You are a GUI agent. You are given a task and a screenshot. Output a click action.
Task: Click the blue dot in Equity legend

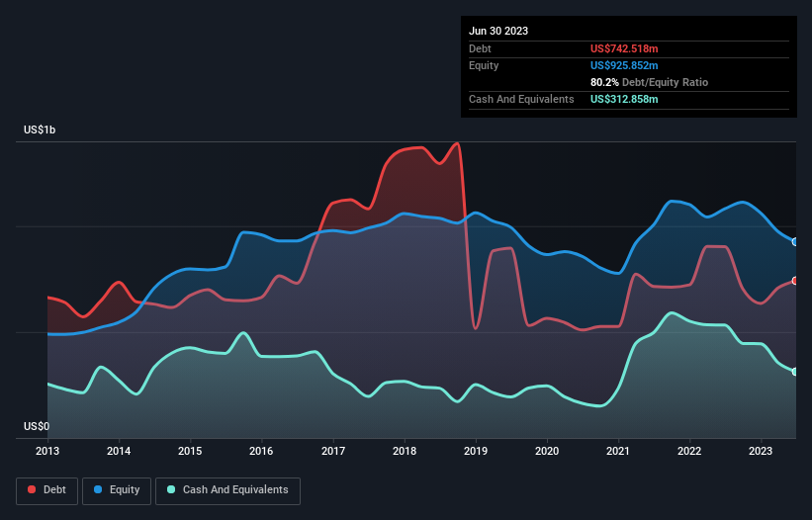[98, 489]
